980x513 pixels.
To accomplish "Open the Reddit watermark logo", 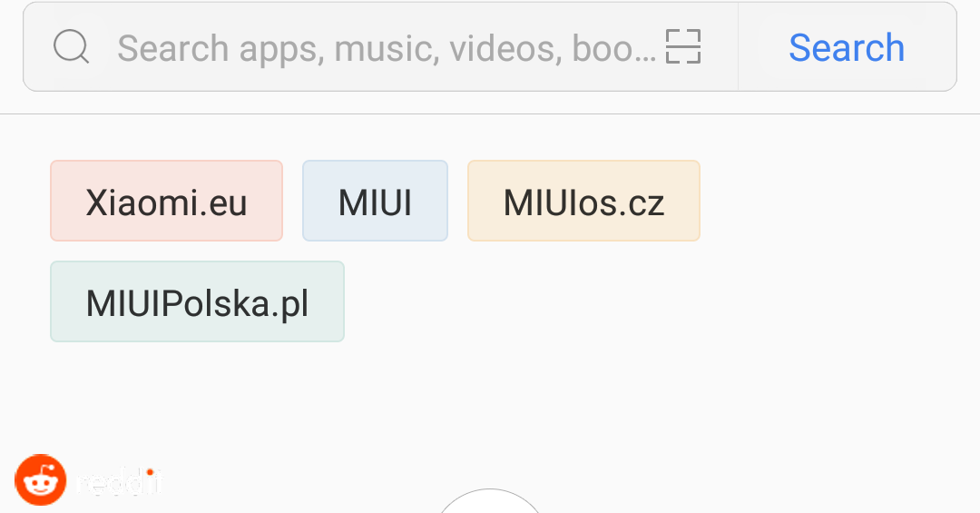I will tap(41, 480).
